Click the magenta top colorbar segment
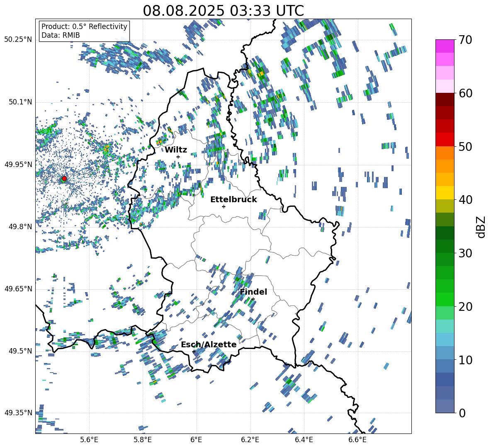 (x=445, y=46)
